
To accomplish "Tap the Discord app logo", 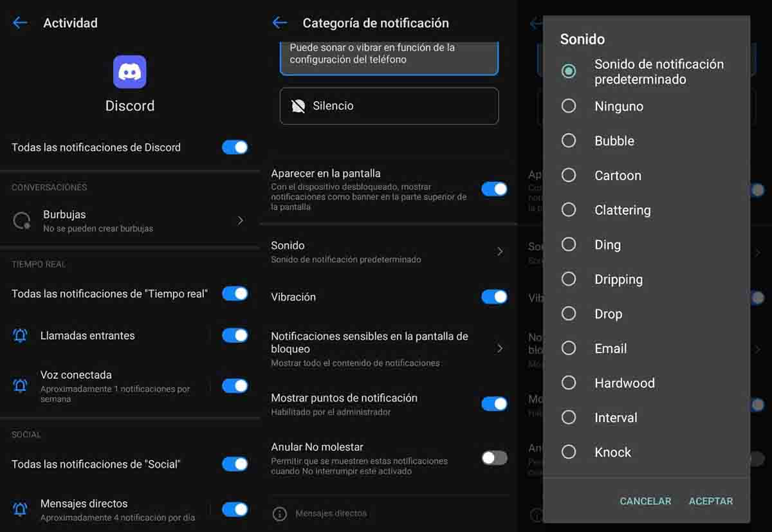I will pos(130,71).
